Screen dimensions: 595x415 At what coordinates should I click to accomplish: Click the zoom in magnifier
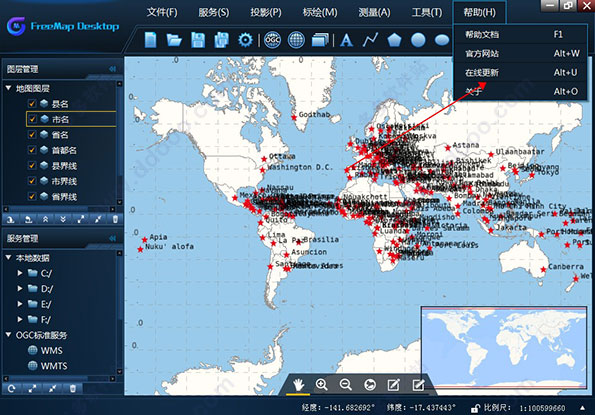point(321,385)
